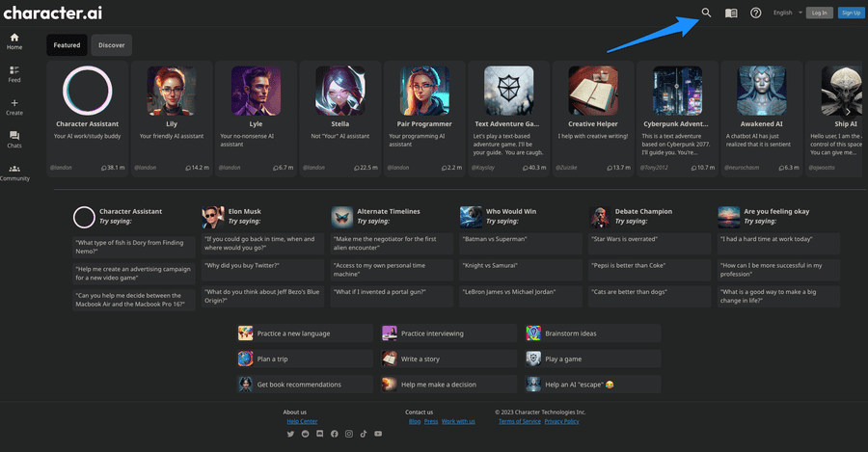Click Practice interviewing
This screenshot has height=452, width=868.
click(448, 333)
